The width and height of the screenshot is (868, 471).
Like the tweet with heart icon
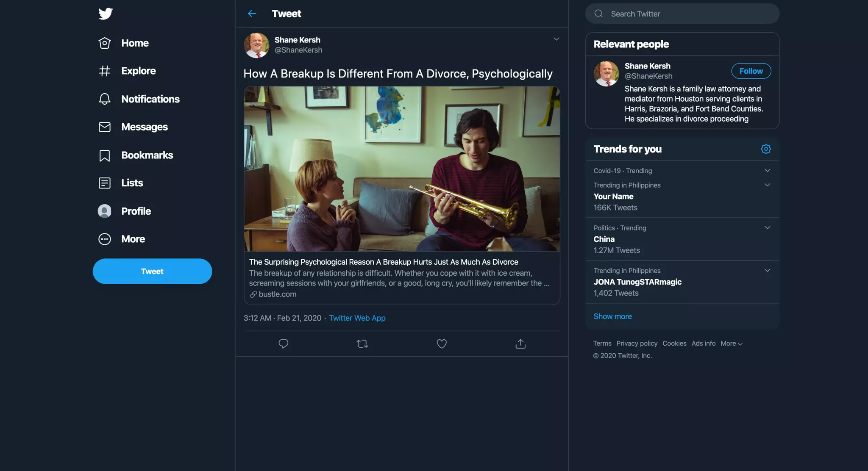tap(442, 344)
